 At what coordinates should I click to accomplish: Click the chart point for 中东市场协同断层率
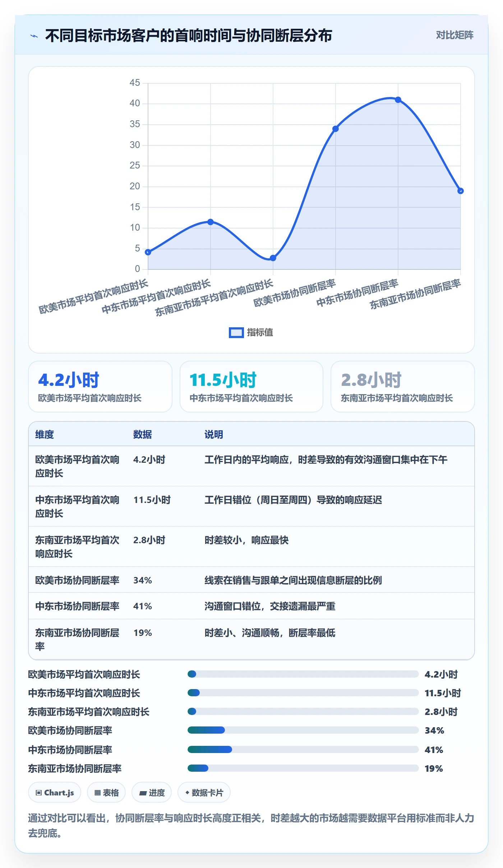click(x=398, y=100)
